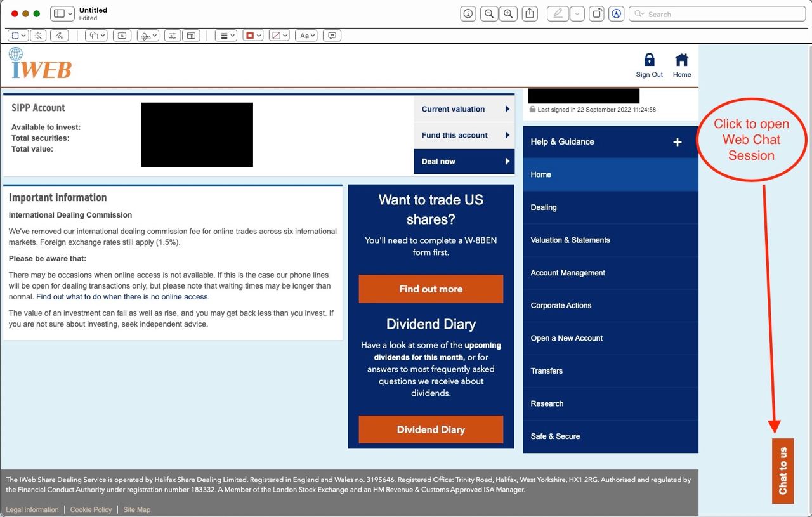
Task: Expand the Help & Guidance plus icon
Action: pos(678,142)
